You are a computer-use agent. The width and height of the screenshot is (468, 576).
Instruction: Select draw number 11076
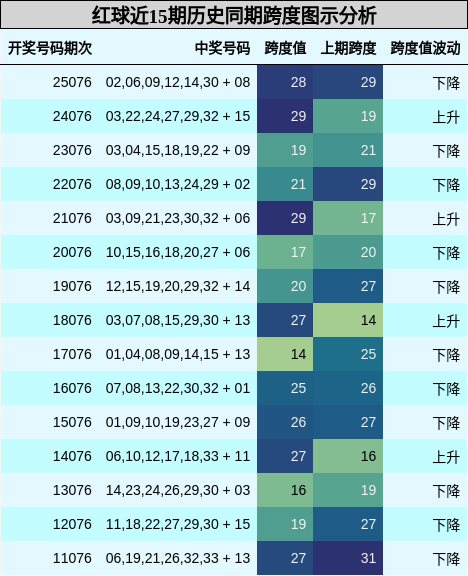pos(72,558)
